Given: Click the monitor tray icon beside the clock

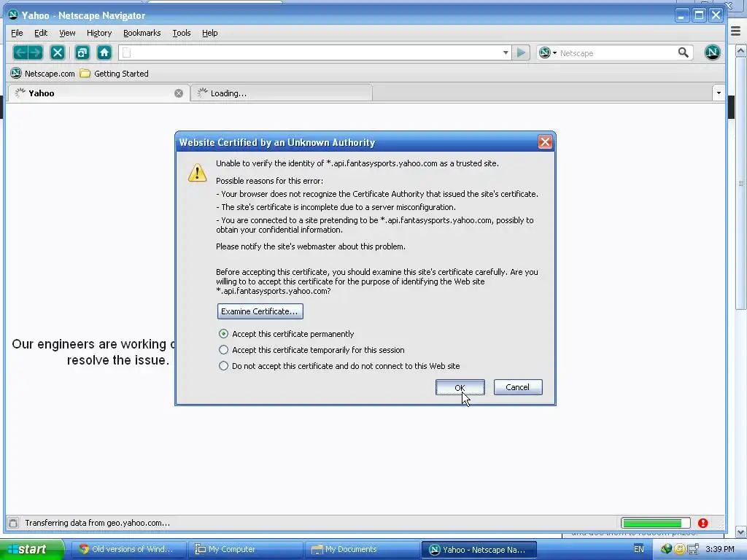Looking at the screenshot, I should [693, 549].
